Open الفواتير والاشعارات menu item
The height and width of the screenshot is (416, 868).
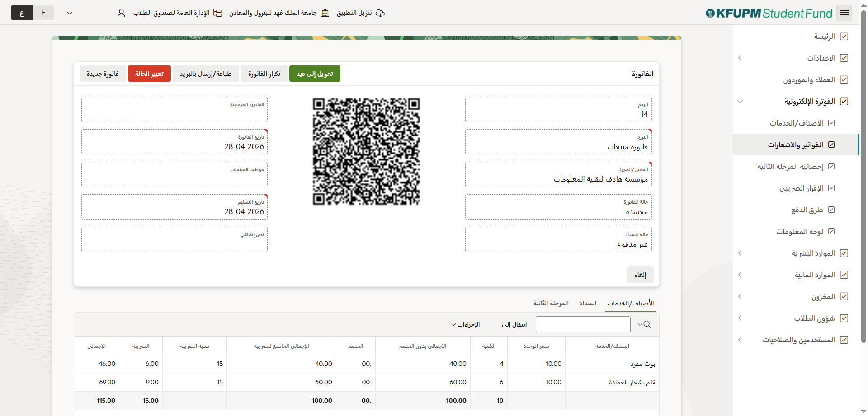(795, 145)
